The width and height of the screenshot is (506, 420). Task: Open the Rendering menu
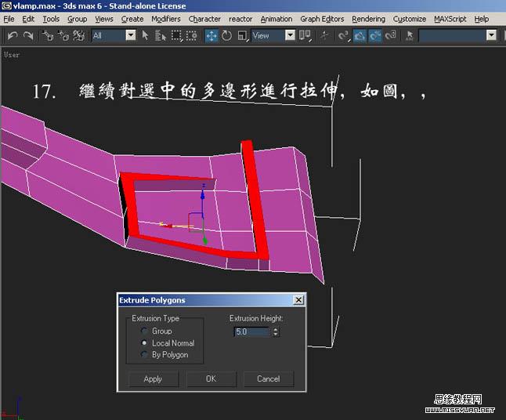[368, 19]
